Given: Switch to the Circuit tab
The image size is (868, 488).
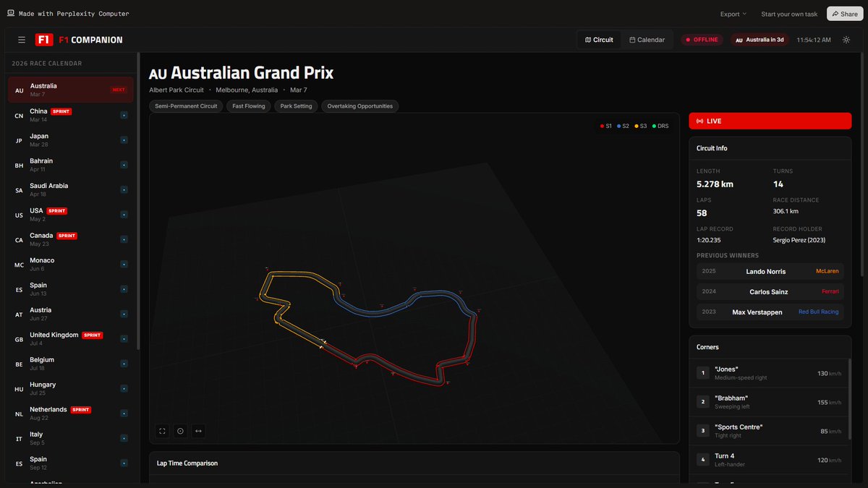Looking at the screenshot, I should [599, 40].
